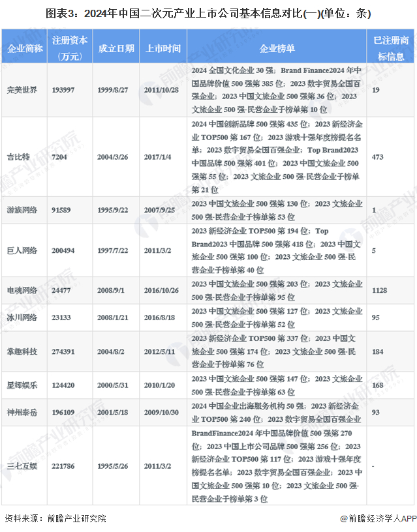The height and width of the screenshot is (532, 417).
Task: Click listing date '2016/8/18'
Action: (159, 318)
